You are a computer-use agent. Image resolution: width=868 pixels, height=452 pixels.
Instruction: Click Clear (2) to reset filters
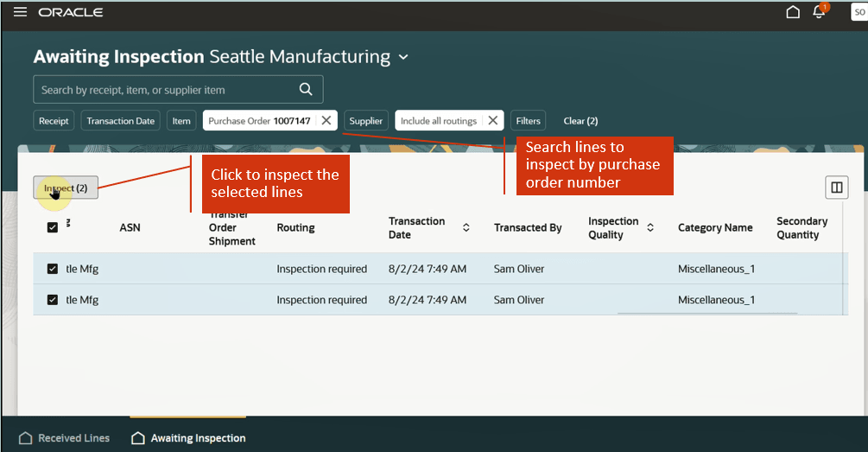(x=580, y=121)
